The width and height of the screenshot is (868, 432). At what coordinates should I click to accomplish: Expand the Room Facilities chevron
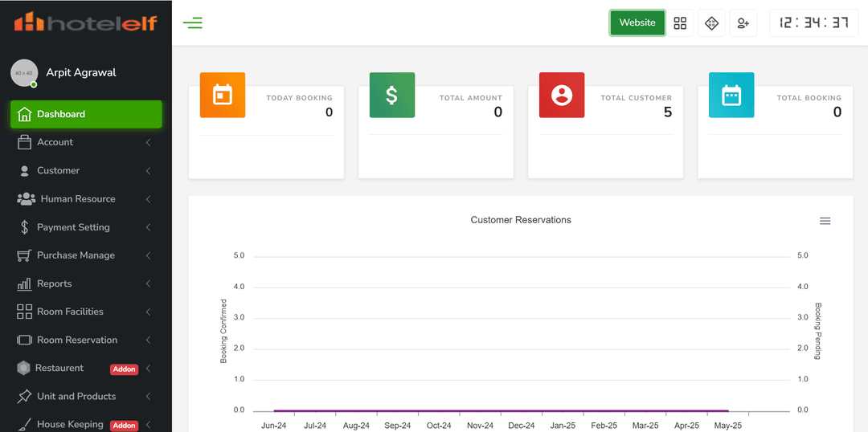[149, 312]
